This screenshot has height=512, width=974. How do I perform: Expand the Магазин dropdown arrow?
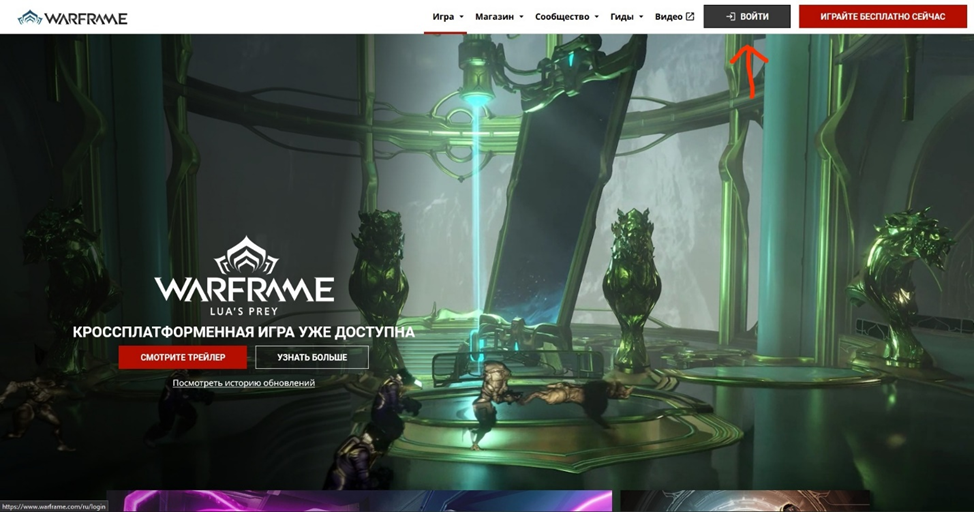tap(522, 17)
